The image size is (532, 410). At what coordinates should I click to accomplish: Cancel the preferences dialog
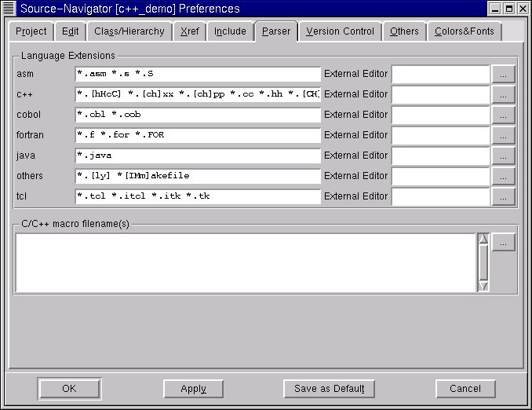click(x=465, y=389)
